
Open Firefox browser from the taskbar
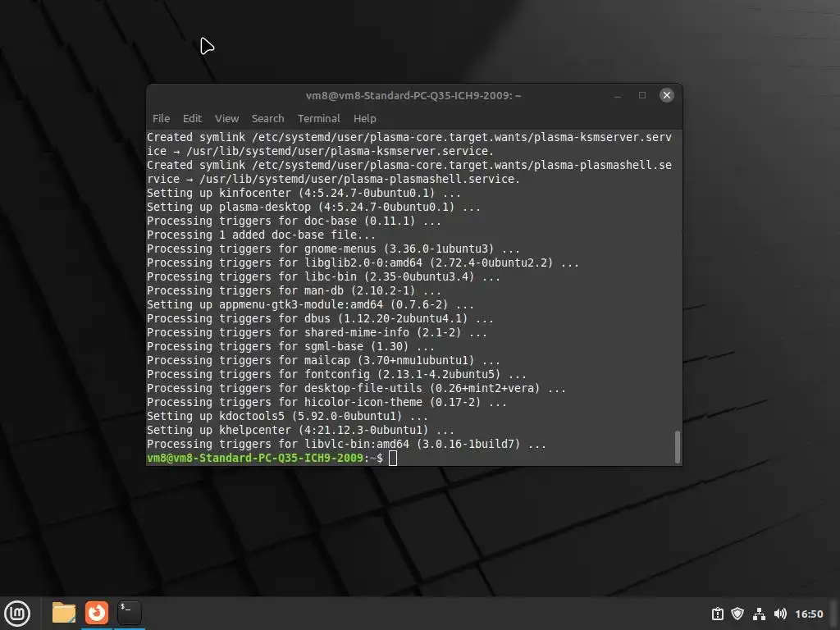(97, 613)
